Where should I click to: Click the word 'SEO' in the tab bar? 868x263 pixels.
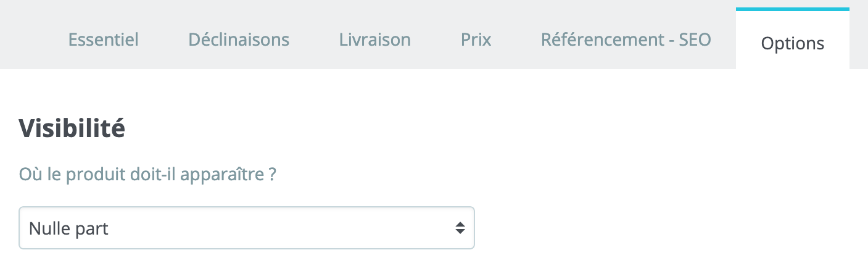695,40
